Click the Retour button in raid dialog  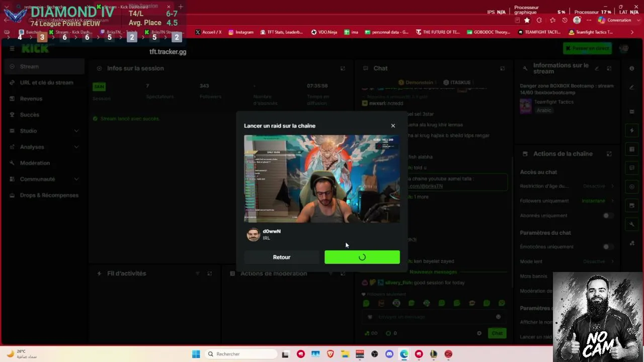282,257
